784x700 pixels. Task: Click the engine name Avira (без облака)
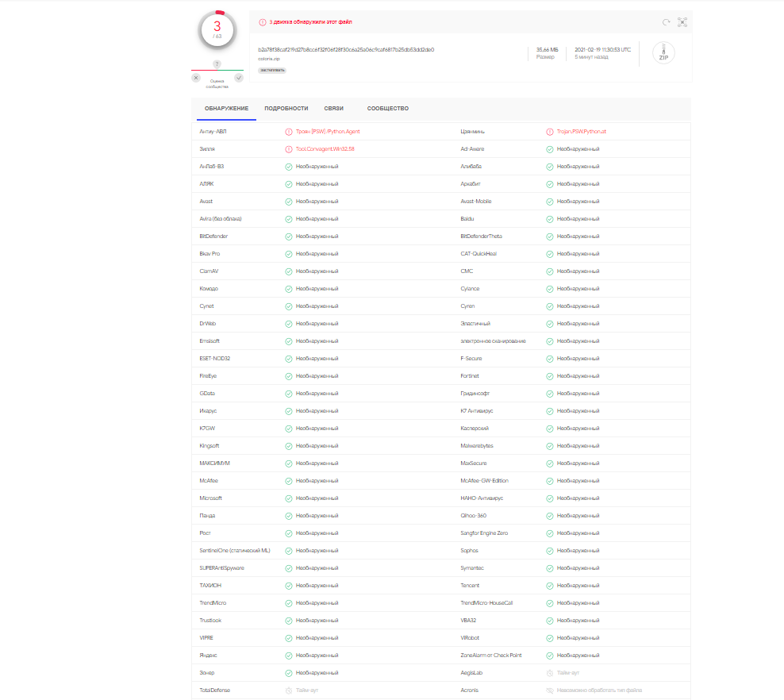pyautogui.click(x=221, y=219)
